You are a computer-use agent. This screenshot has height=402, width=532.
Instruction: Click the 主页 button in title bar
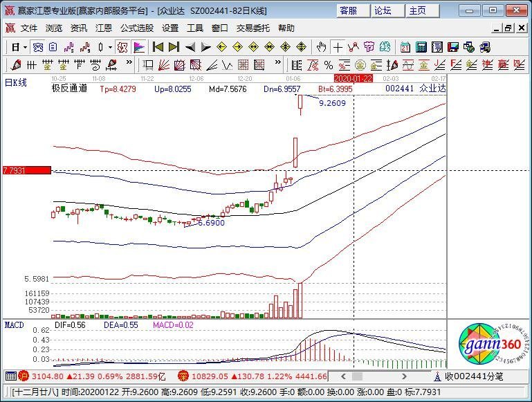point(423,11)
